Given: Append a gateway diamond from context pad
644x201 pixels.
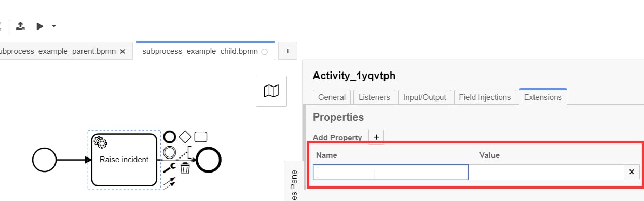Looking at the screenshot, I should (x=185, y=137).
